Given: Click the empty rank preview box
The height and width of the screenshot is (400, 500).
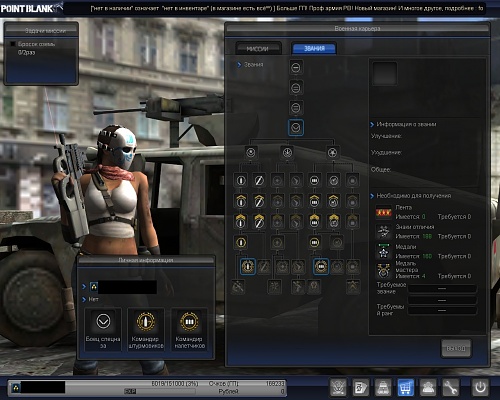Looking at the screenshot, I should pyautogui.click(x=385, y=73).
